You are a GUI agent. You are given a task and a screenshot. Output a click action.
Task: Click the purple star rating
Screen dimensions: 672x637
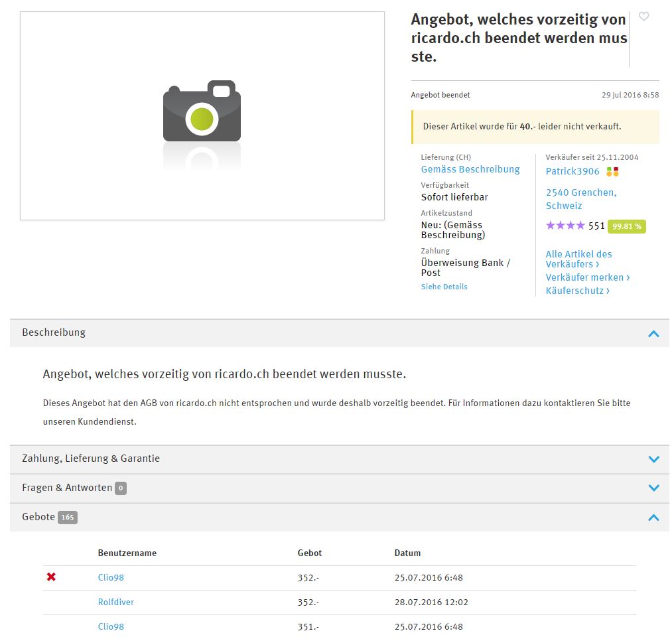pos(565,226)
